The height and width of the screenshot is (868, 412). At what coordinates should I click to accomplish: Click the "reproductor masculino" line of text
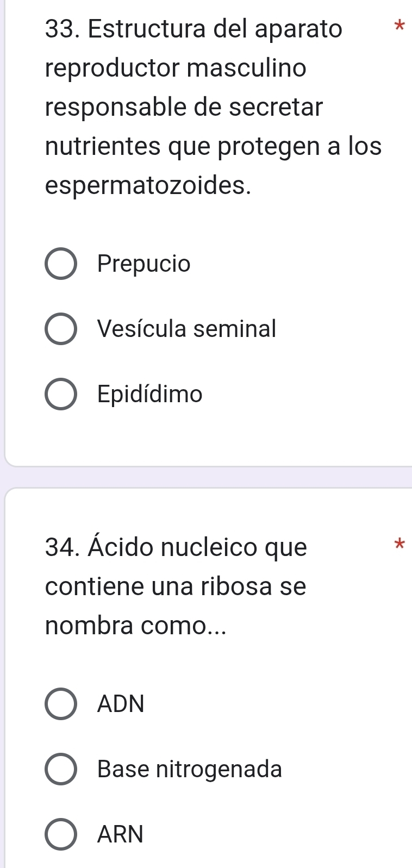point(176,68)
